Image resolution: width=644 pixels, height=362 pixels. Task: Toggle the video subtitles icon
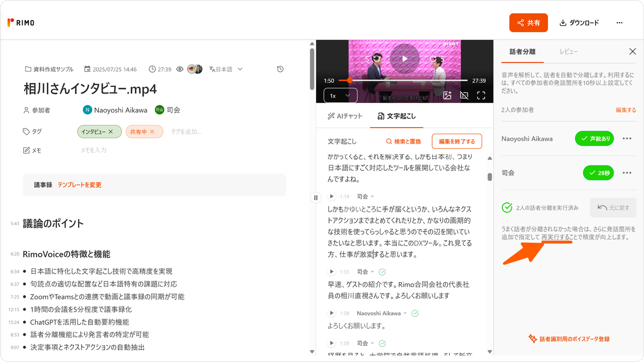click(464, 95)
